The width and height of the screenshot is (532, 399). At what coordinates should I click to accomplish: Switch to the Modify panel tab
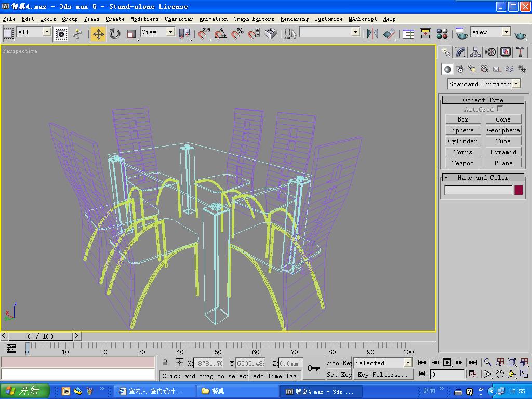460,52
